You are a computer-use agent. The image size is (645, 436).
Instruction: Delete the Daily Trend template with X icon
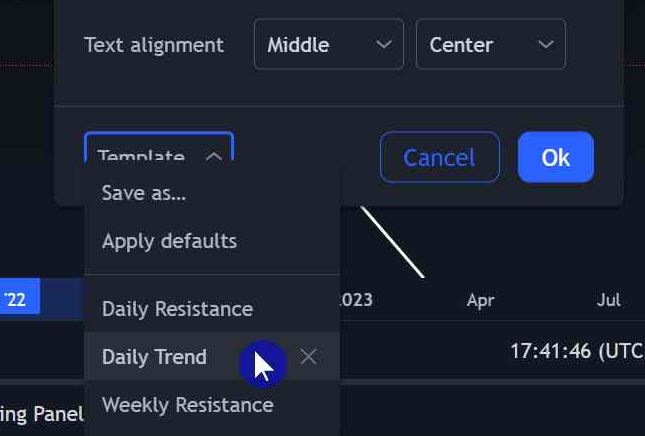click(308, 356)
